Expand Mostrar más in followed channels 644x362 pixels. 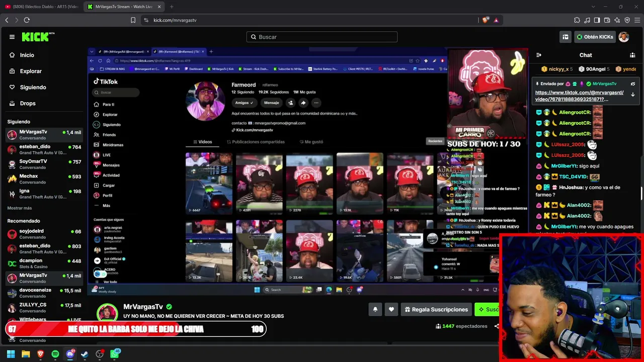pyautogui.click(x=20, y=208)
